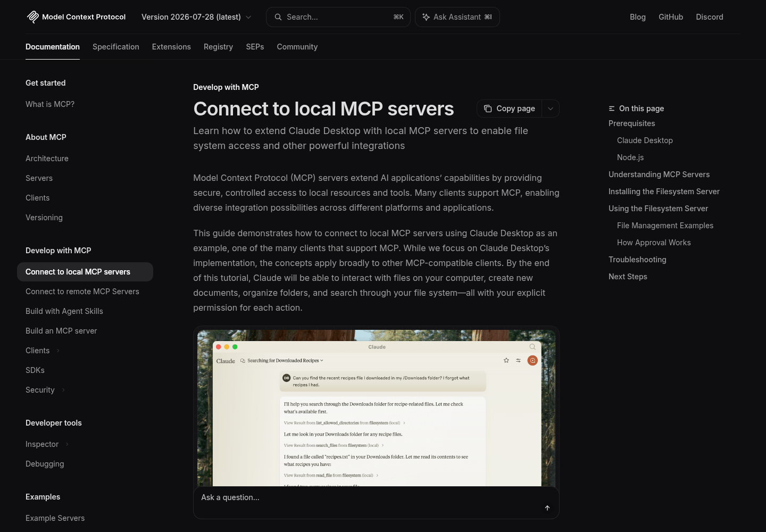Image resolution: width=766 pixels, height=532 pixels.
Task: Open What is MCP? in sidebar
Action: pyautogui.click(x=50, y=104)
